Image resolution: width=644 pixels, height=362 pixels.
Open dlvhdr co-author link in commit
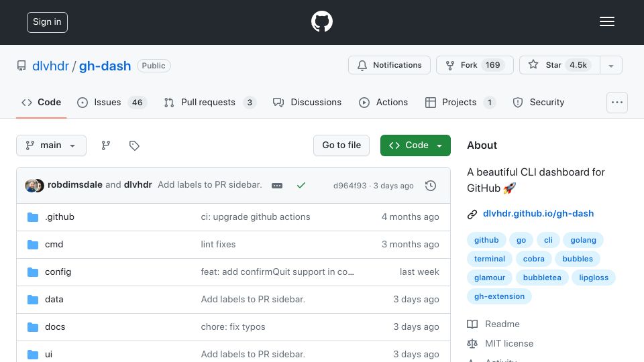click(138, 185)
